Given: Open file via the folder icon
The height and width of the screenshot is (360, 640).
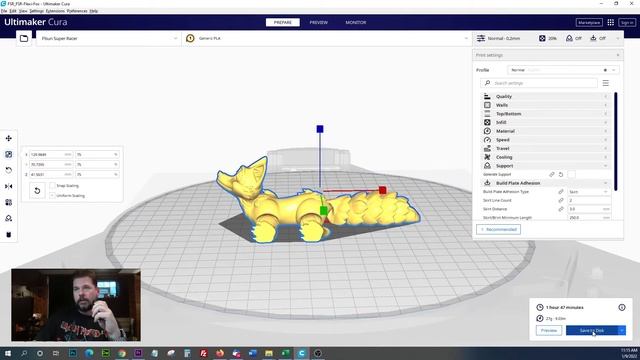Looking at the screenshot, I should click(24, 38).
